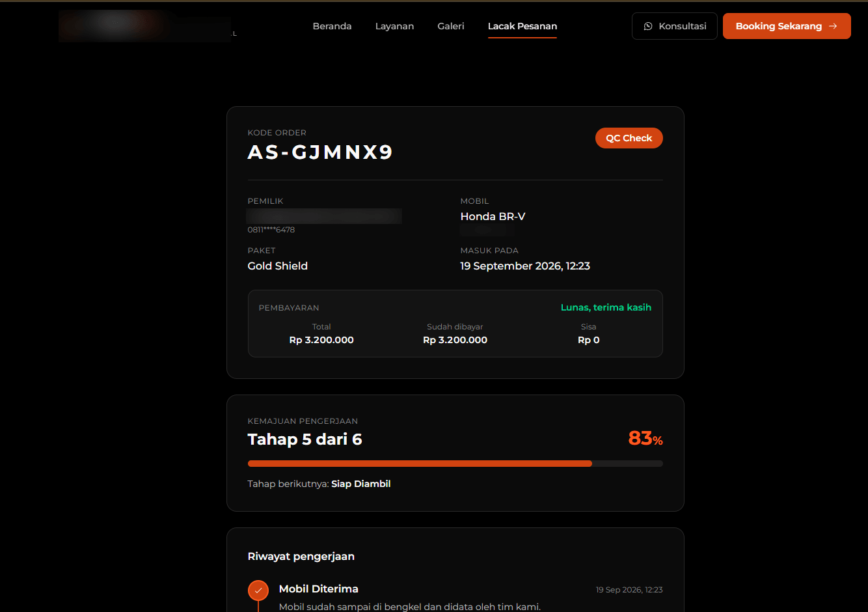Click the work progress bar
The image size is (868, 612).
point(455,464)
